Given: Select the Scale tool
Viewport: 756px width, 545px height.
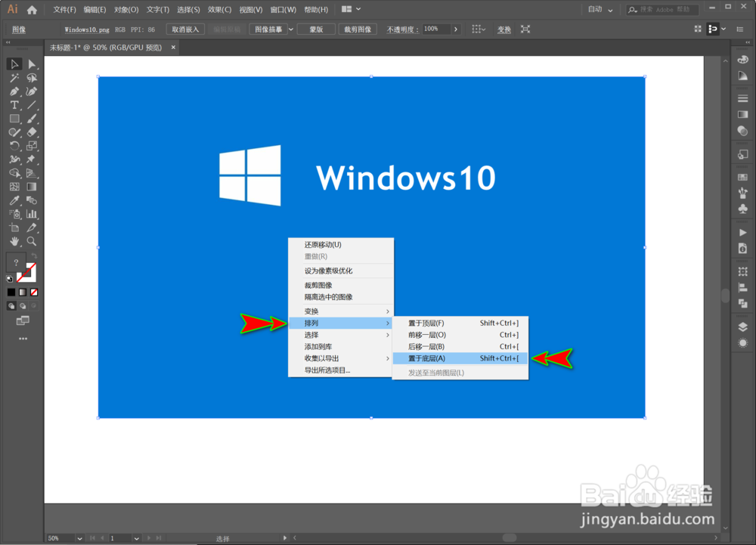Looking at the screenshot, I should 32,146.
